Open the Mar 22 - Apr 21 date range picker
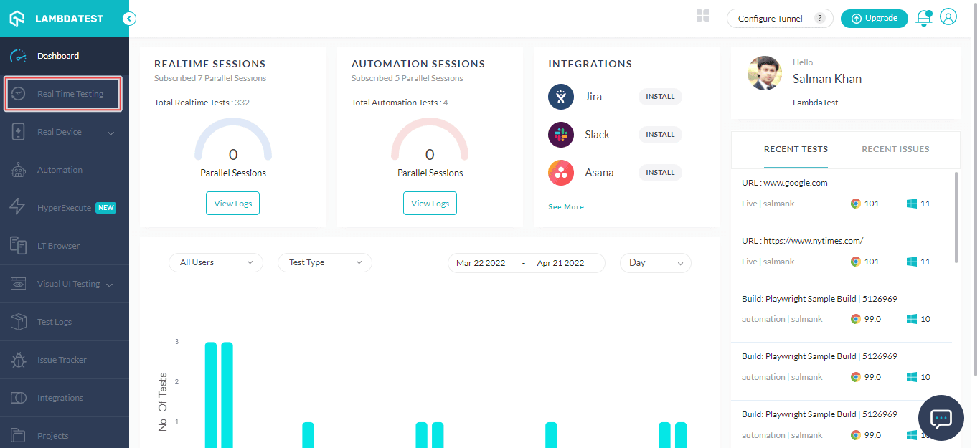The image size is (980, 448). (526, 262)
